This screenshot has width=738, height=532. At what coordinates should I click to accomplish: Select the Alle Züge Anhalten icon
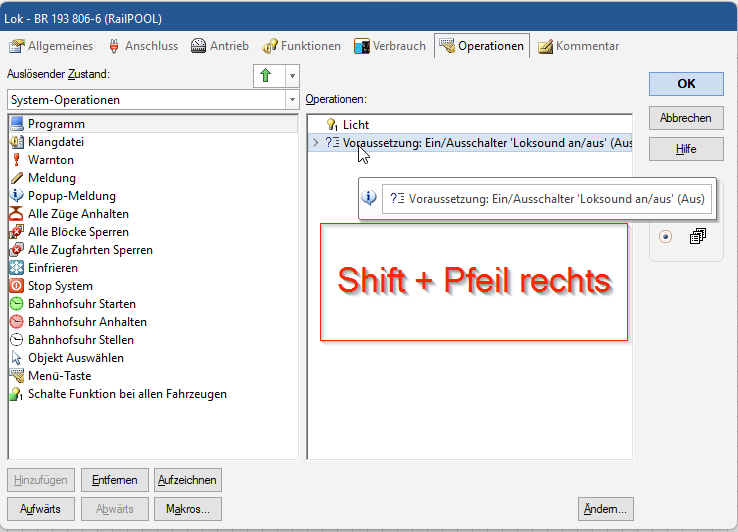16,214
